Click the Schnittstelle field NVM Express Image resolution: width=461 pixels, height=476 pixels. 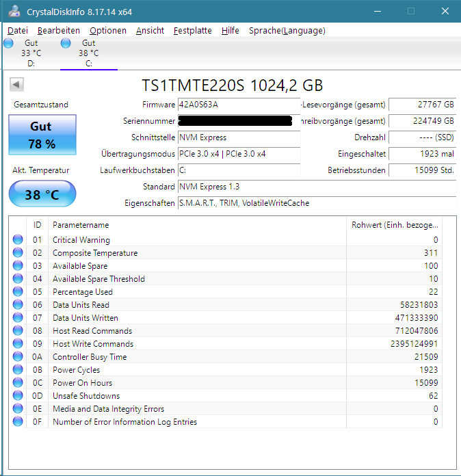239,137
